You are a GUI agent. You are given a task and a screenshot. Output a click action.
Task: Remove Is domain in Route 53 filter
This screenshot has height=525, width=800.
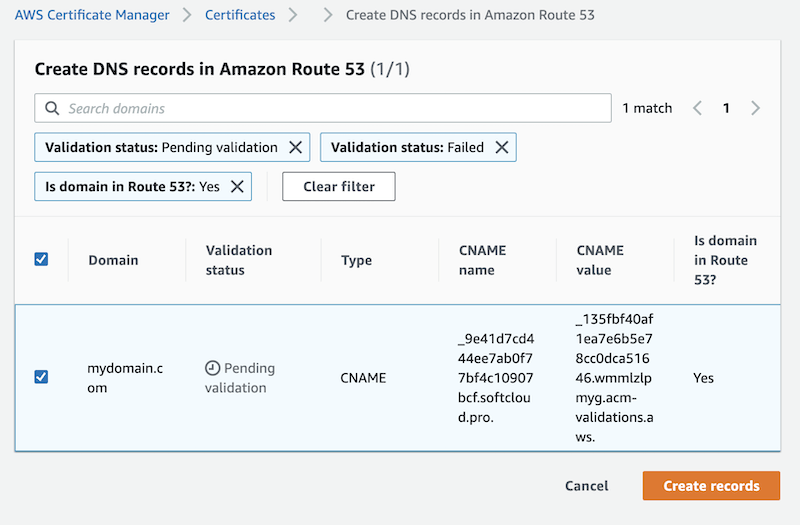point(237,187)
